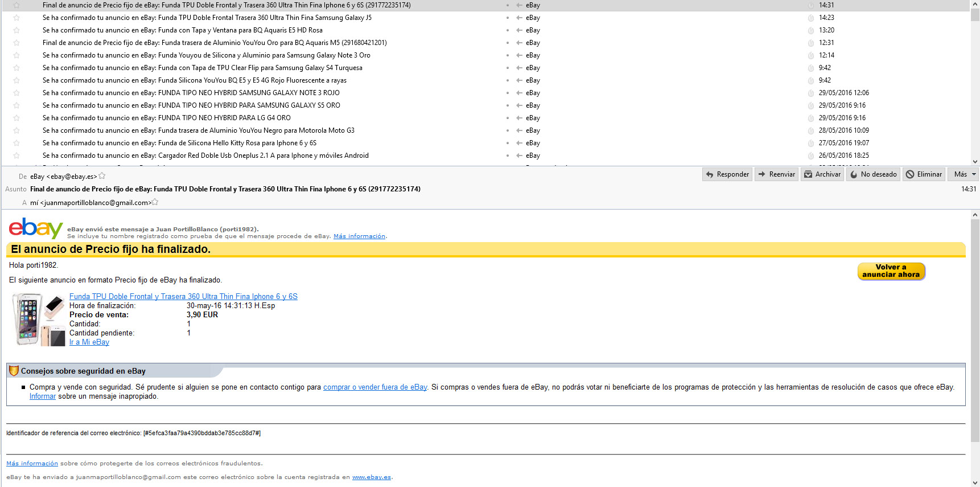The image size is (980, 487).
Task: Star the Samsung Galaxy S4 Turquesa email
Action: [x=17, y=68]
